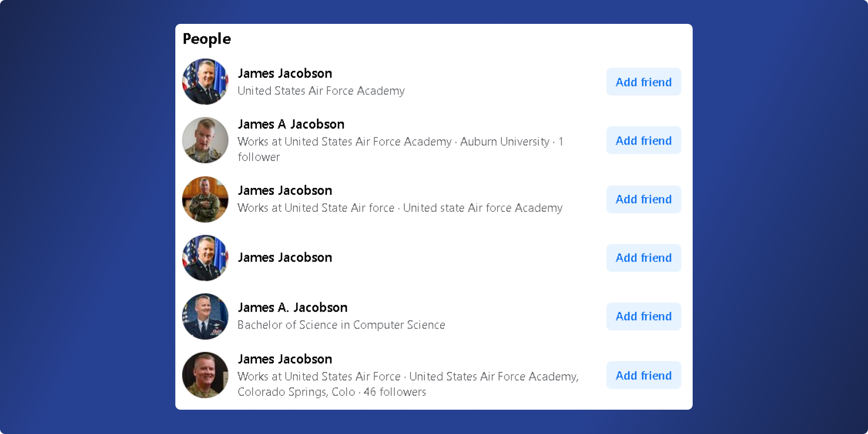This screenshot has width=868, height=434.
Task: Select the third James Jacobson's name
Action: [x=285, y=190]
